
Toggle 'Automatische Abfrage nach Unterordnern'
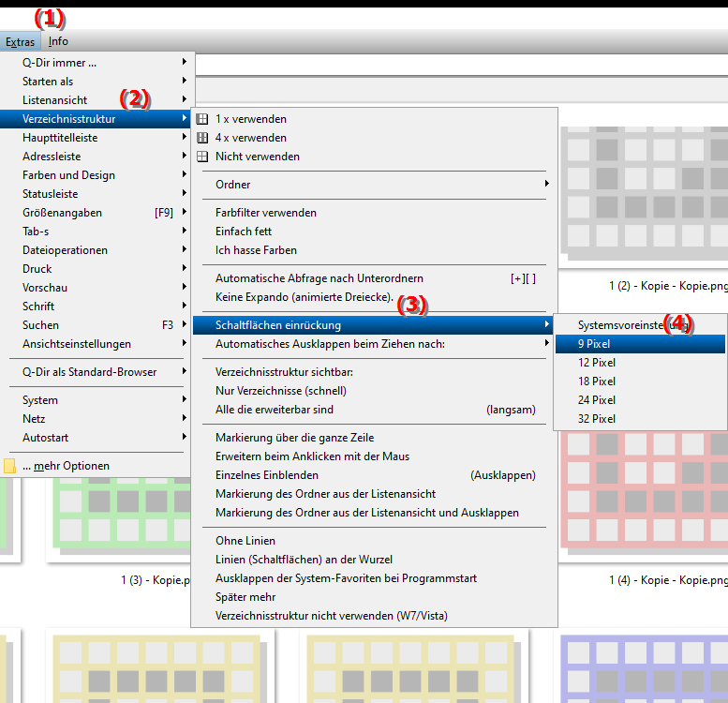coord(374,278)
